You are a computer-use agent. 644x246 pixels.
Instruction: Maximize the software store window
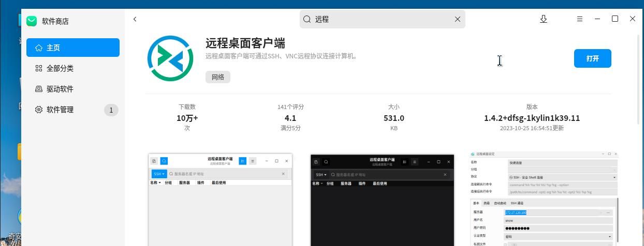tap(615, 19)
